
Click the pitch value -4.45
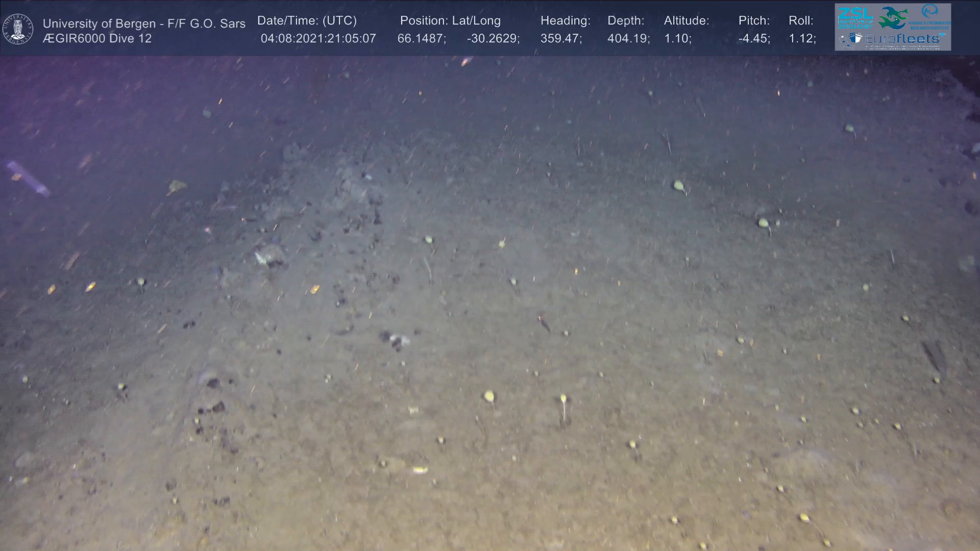click(x=754, y=39)
